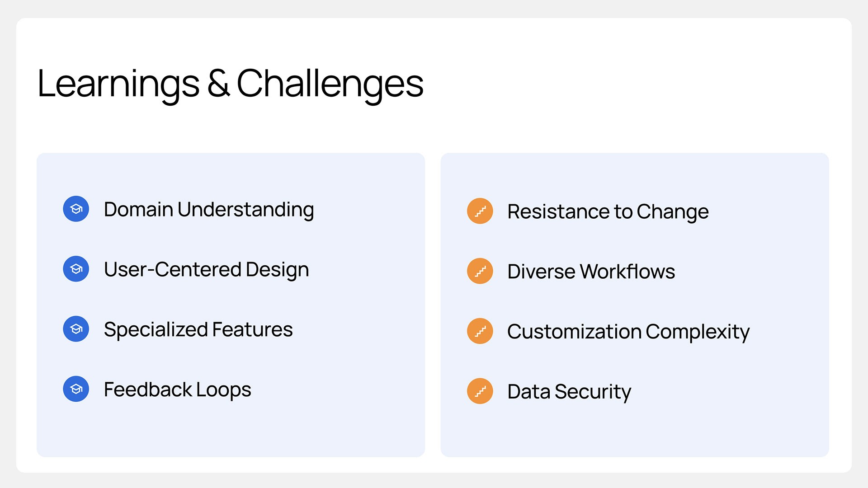Select the Data Security label
The height and width of the screenshot is (488, 868).
point(569,392)
